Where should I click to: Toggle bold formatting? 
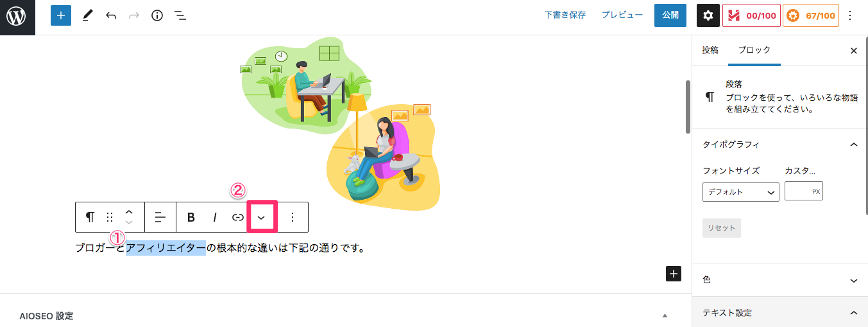coord(191,217)
